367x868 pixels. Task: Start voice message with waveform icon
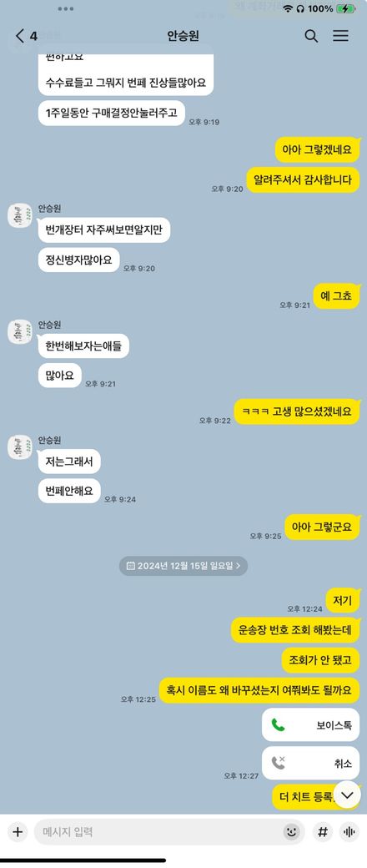[349, 831]
